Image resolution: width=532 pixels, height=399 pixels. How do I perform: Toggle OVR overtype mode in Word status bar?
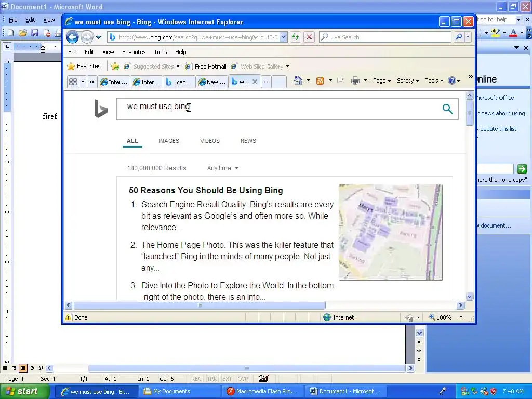pyautogui.click(x=243, y=379)
